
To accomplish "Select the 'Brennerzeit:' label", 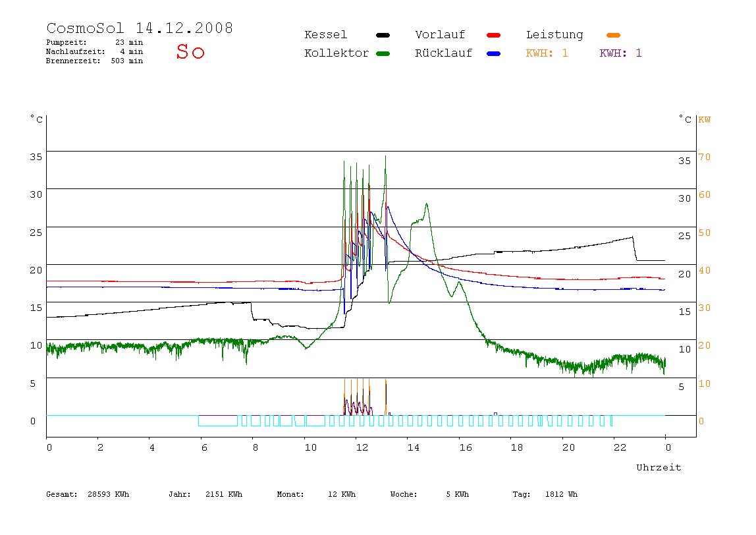I will click(73, 61).
